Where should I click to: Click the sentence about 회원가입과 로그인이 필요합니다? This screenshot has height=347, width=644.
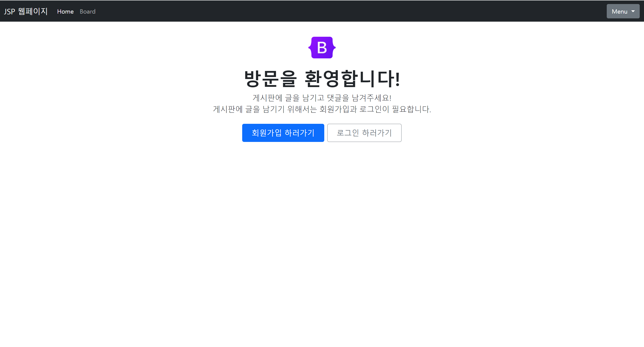click(322, 109)
